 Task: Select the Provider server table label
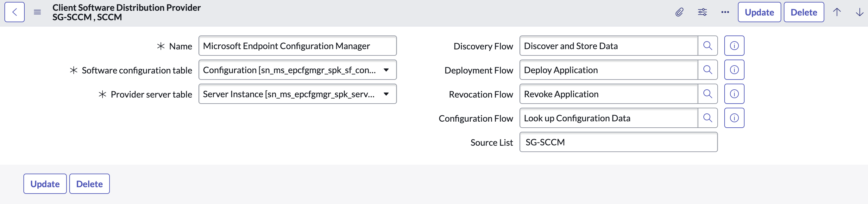click(151, 94)
